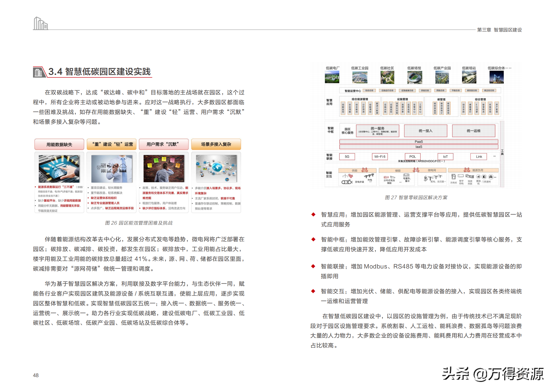Click the 头条 @万得资源 watermark text
Image resolution: width=555 pixels, height=392 pixels.
[x=493, y=374]
